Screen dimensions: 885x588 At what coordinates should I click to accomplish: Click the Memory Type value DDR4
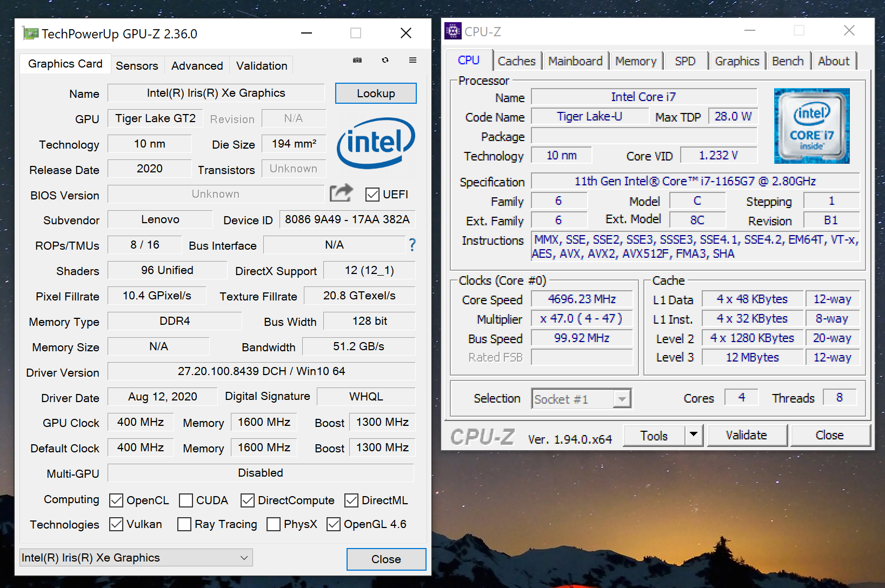click(x=175, y=321)
